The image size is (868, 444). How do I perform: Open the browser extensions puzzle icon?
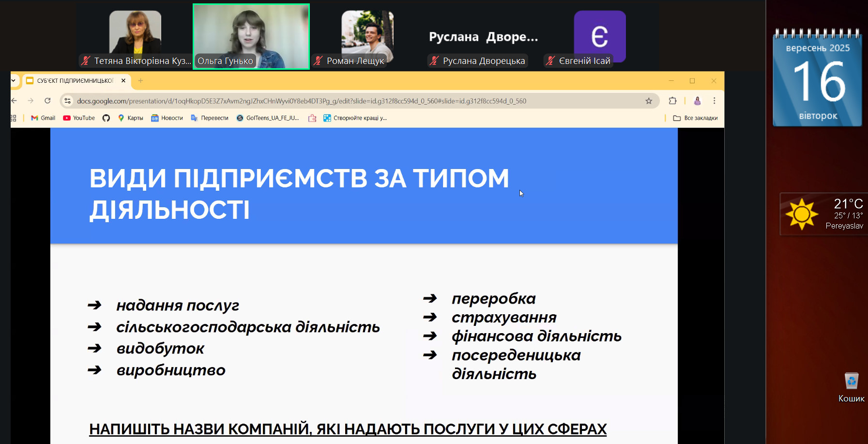tap(672, 101)
